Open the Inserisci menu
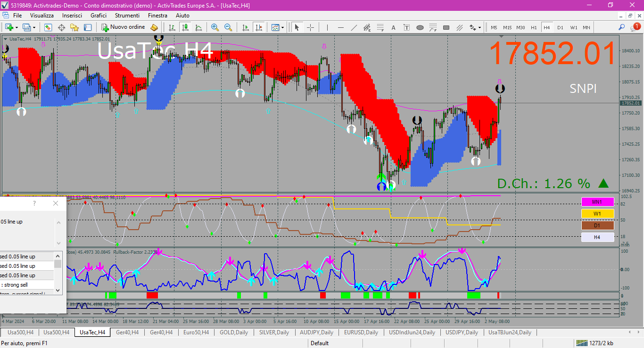This screenshot has width=644, height=348. (x=72, y=16)
